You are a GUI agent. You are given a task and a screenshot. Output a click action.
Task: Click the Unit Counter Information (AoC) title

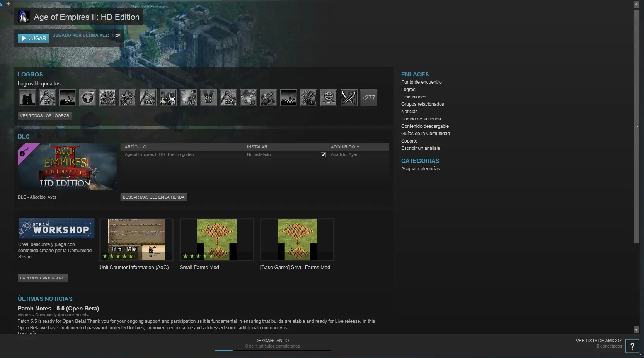pos(134,267)
